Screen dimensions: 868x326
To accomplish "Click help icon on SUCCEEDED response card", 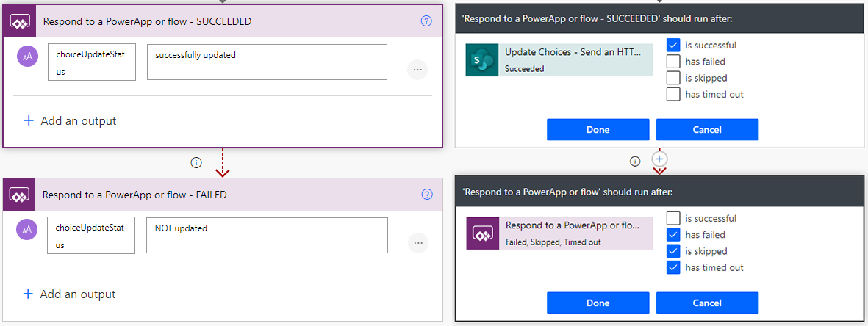I will pyautogui.click(x=426, y=21).
